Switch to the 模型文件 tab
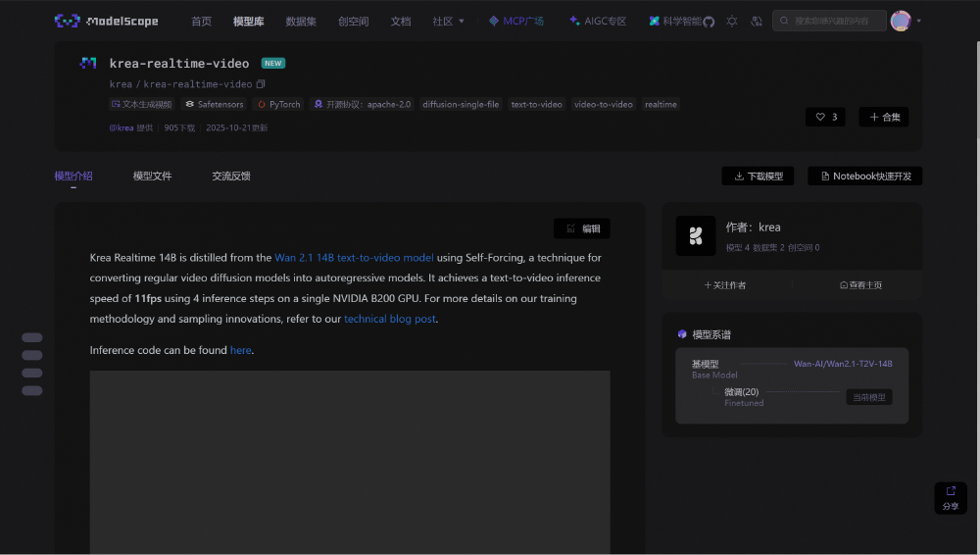This screenshot has width=980, height=555. click(152, 177)
